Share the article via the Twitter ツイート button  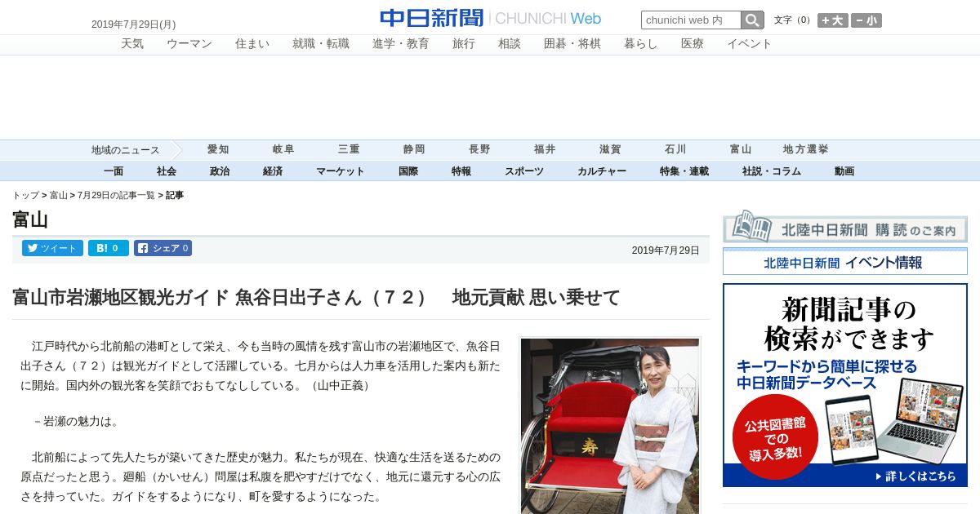point(52,248)
